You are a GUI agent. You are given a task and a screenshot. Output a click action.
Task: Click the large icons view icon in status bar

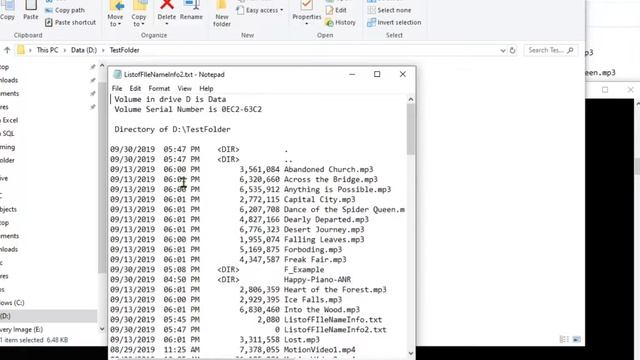click(576, 339)
